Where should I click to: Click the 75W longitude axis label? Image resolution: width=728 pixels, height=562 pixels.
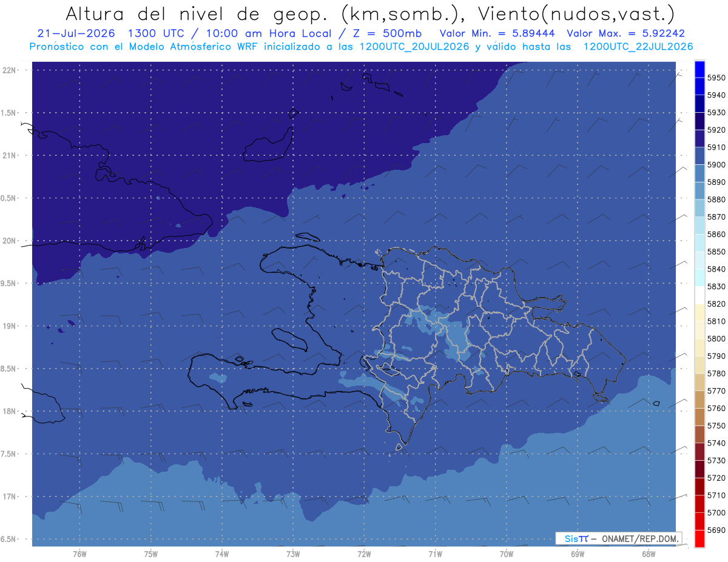[x=150, y=554]
